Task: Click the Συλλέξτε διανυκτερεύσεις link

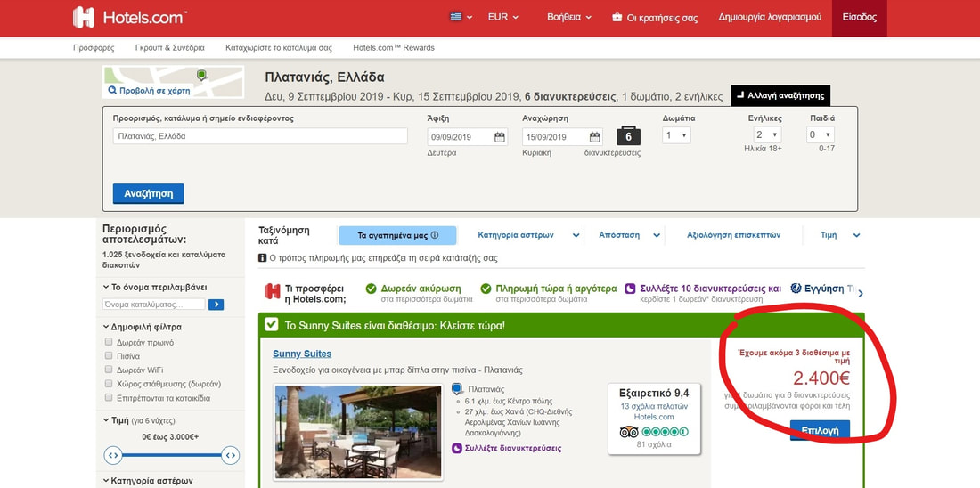Action: coord(513,448)
